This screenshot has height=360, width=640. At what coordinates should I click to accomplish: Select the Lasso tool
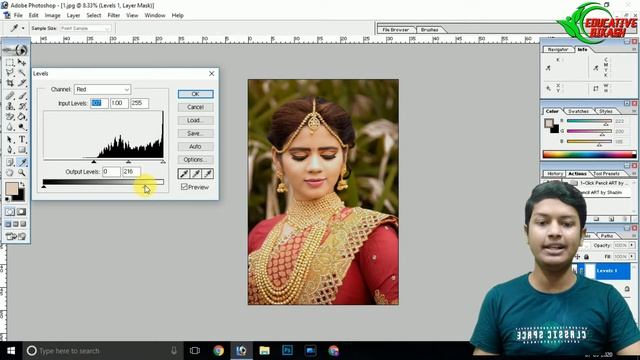(10, 73)
